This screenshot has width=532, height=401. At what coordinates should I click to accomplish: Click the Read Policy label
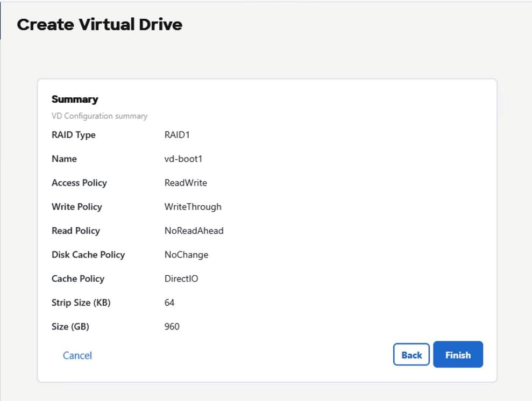point(76,231)
